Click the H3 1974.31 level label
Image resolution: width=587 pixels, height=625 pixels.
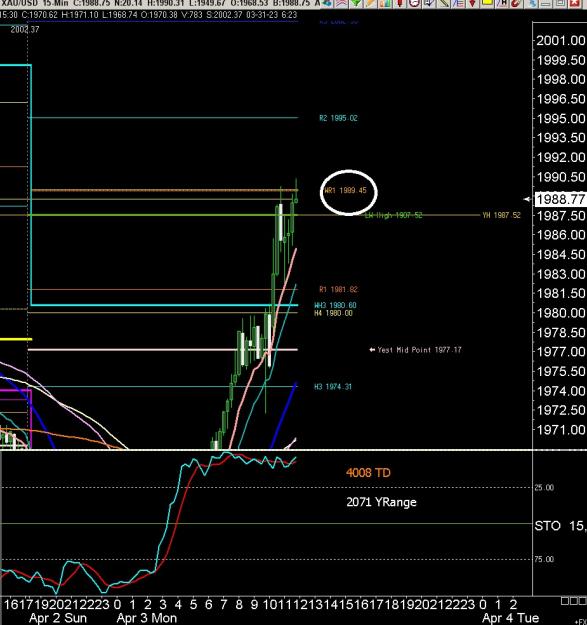(x=333, y=387)
